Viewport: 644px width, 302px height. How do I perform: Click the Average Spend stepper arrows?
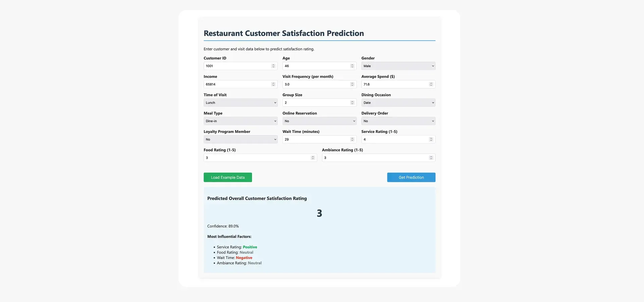431,84
